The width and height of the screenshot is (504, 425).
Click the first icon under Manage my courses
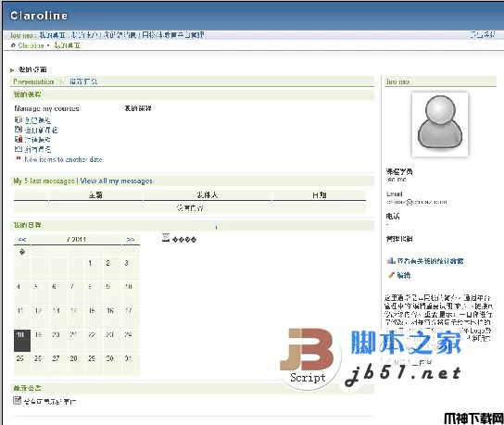(x=19, y=119)
